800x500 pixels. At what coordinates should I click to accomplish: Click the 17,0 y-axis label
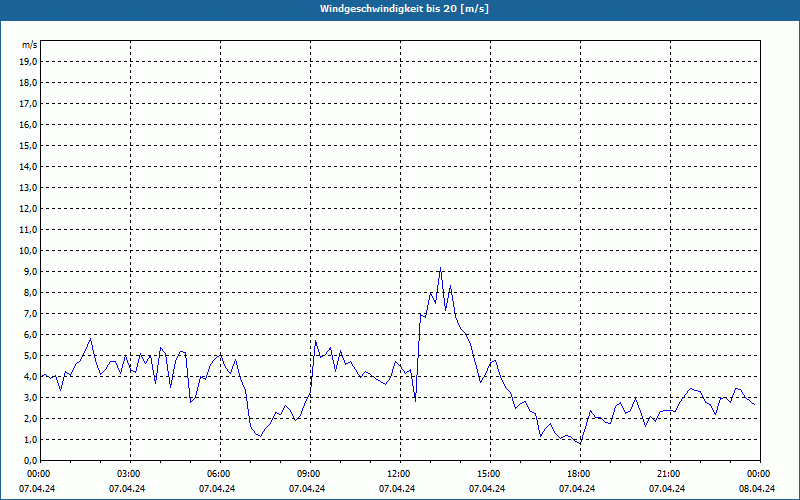tap(28, 104)
